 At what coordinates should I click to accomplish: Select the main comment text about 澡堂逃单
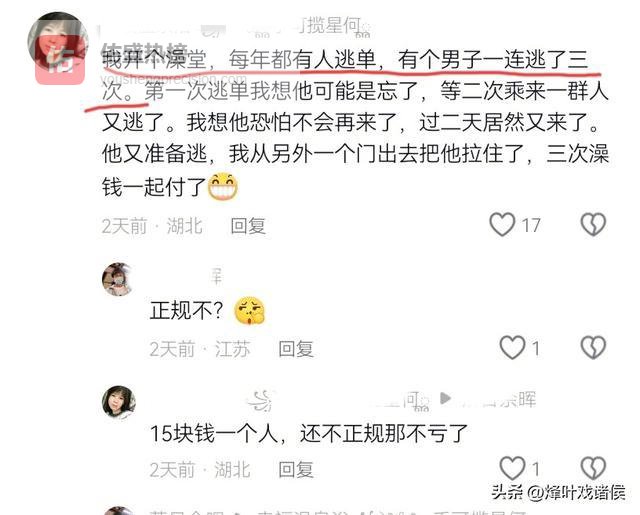coord(355,124)
